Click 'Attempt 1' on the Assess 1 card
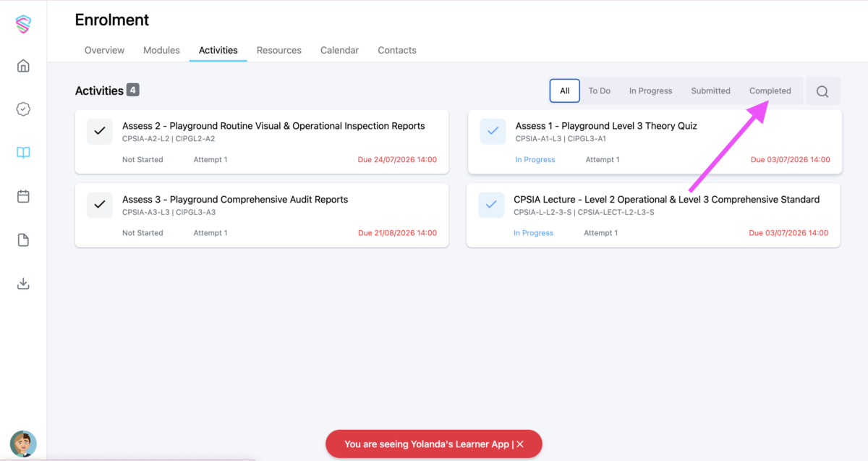This screenshot has width=868, height=461. [603, 160]
